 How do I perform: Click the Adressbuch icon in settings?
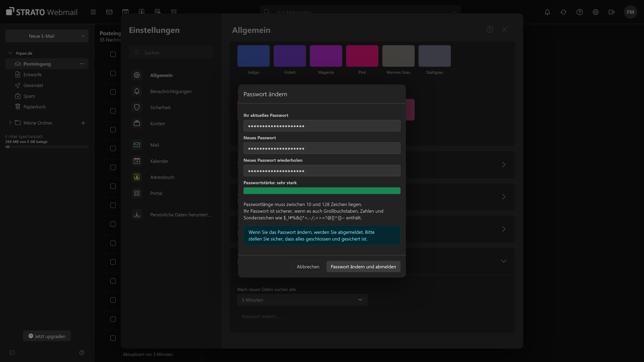click(137, 177)
